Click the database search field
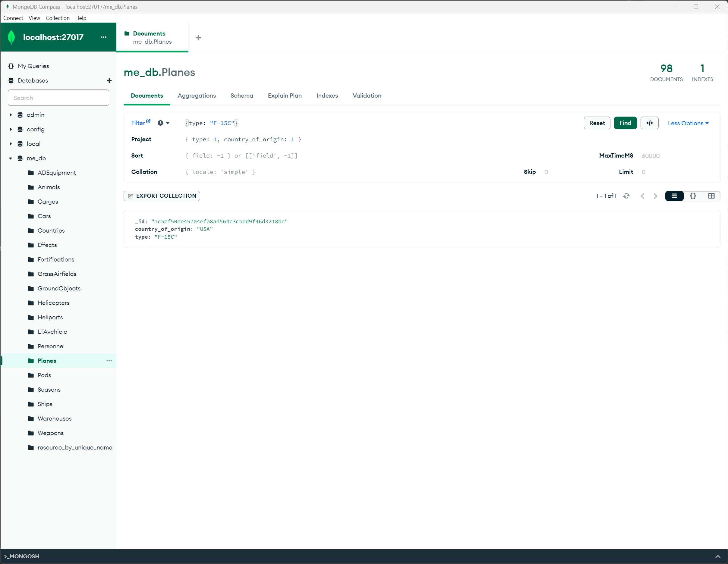 pyautogui.click(x=58, y=98)
